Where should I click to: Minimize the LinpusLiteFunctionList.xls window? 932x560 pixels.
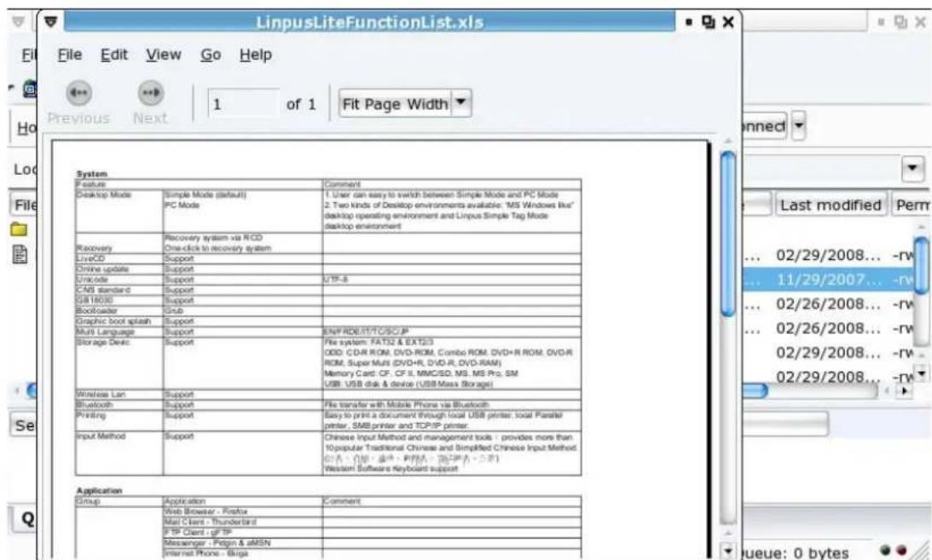tap(689, 22)
